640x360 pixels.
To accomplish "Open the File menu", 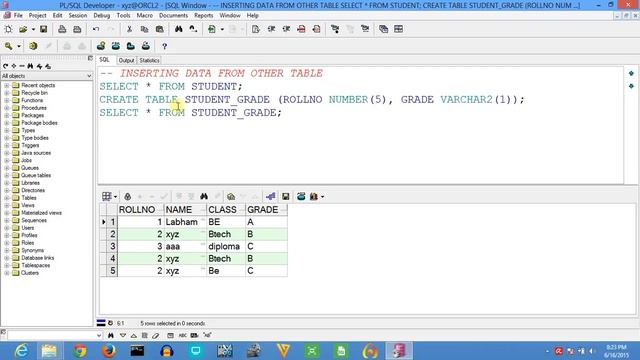I will 18,15.
